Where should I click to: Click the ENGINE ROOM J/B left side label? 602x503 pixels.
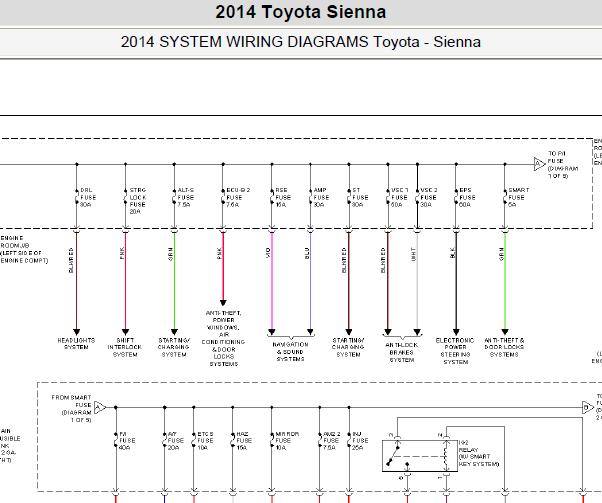(x=24, y=249)
